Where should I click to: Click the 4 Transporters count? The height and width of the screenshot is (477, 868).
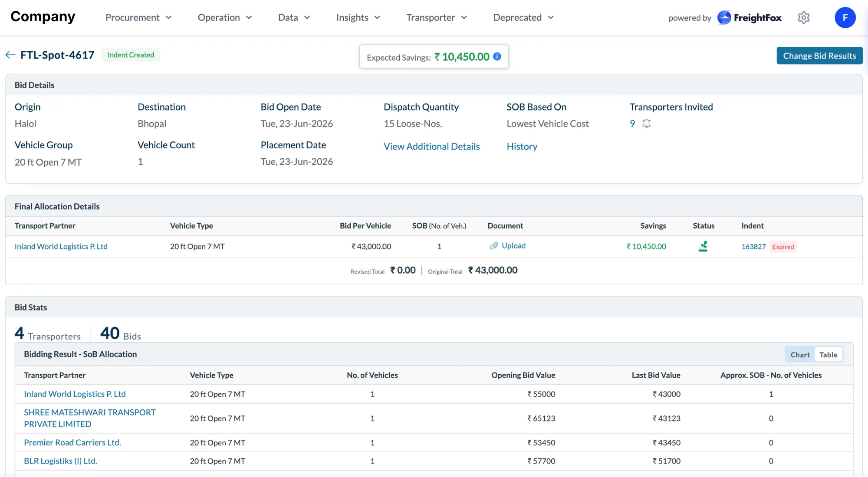click(48, 333)
